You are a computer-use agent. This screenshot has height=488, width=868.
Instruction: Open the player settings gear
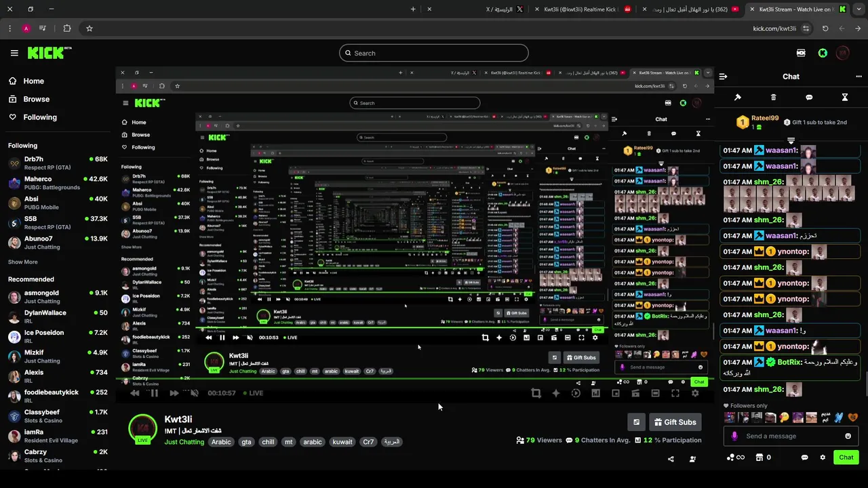click(695, 393)
